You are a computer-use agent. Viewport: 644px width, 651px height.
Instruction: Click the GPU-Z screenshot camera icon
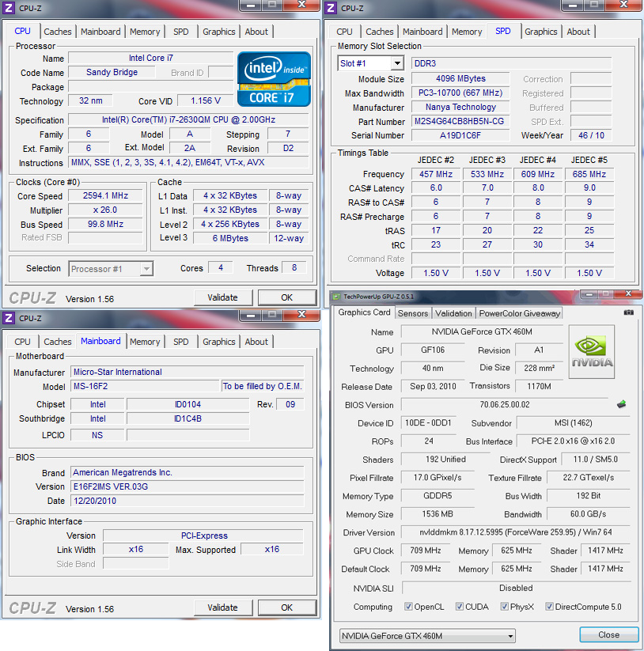click(629, 312)
